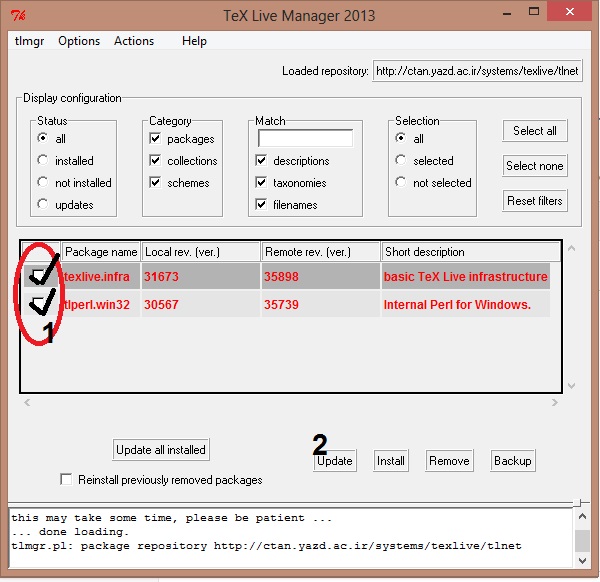Minimize the TeX Live Manager window
600x582 pixels.
point(507,13)
